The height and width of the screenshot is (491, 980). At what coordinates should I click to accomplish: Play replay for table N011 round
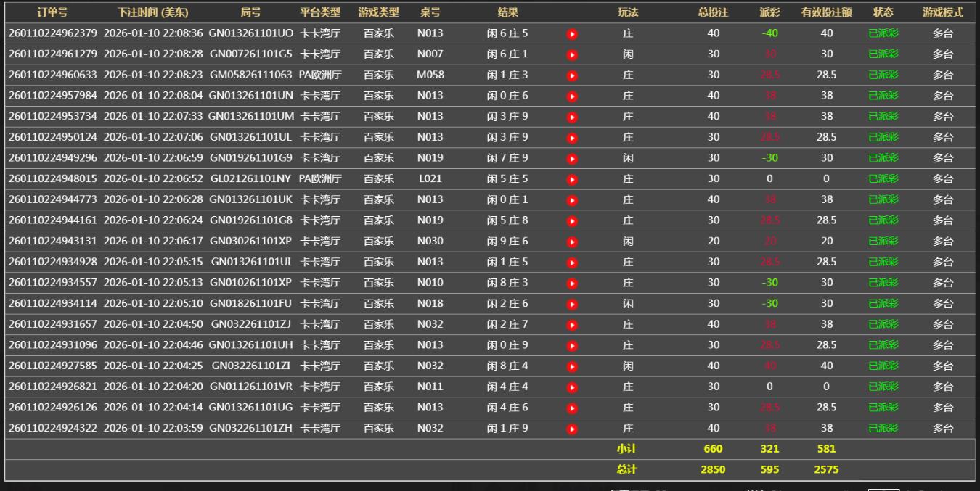click(x=572, y=387)
